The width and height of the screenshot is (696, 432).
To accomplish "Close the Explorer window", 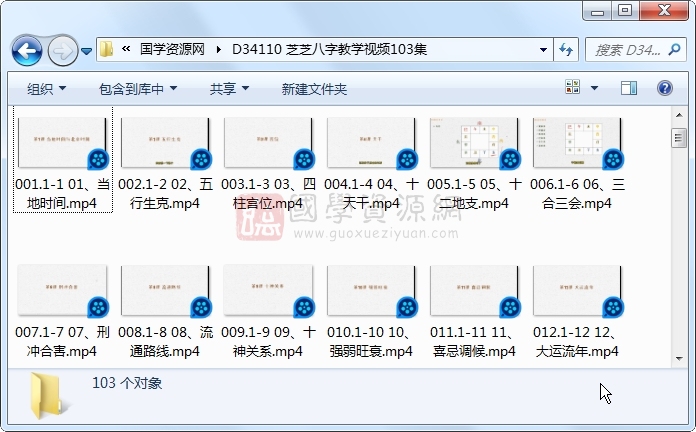I will (664, 11).
